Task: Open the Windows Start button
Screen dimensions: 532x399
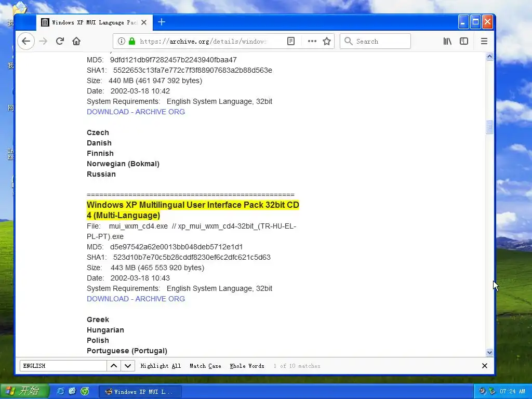Action: (24, 391)
